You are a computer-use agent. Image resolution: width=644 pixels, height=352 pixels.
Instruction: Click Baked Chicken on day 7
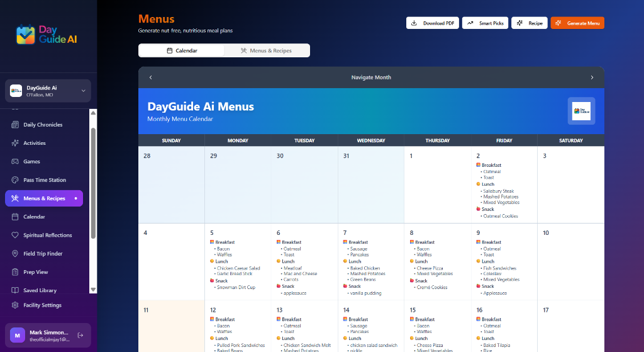pyautogui.click(x=365, y=268)
